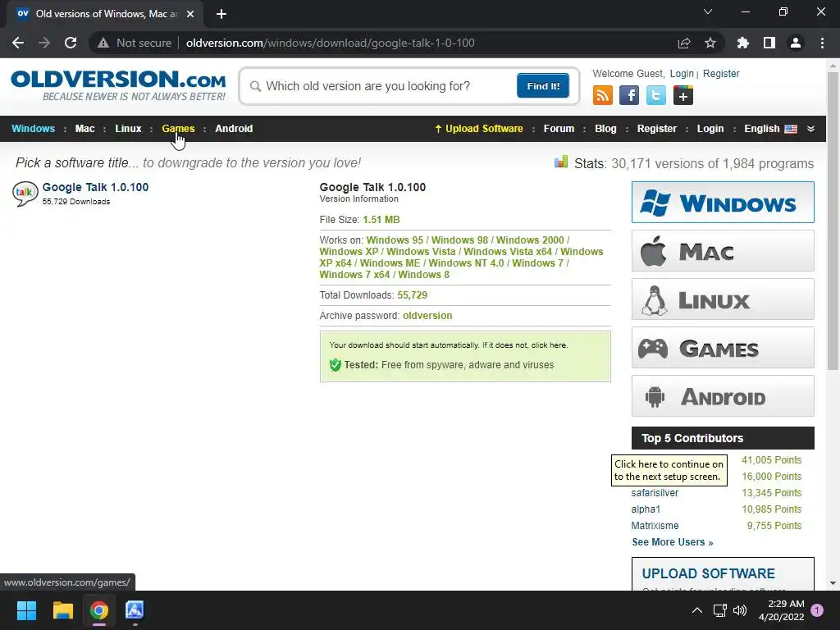Reload the page
This screenshot has height=630, width=840.
(71, 43)
